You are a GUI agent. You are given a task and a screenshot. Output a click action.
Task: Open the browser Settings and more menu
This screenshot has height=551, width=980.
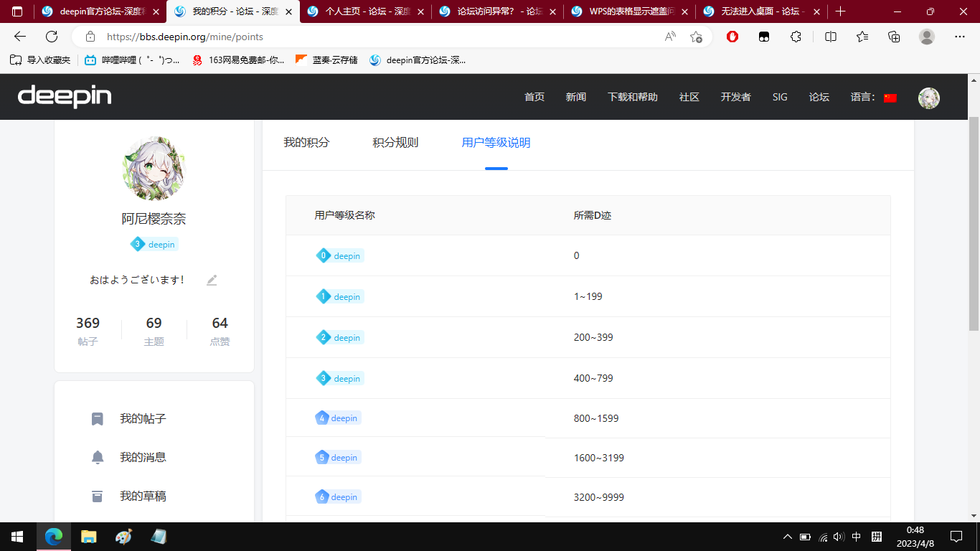click(960, 37)
